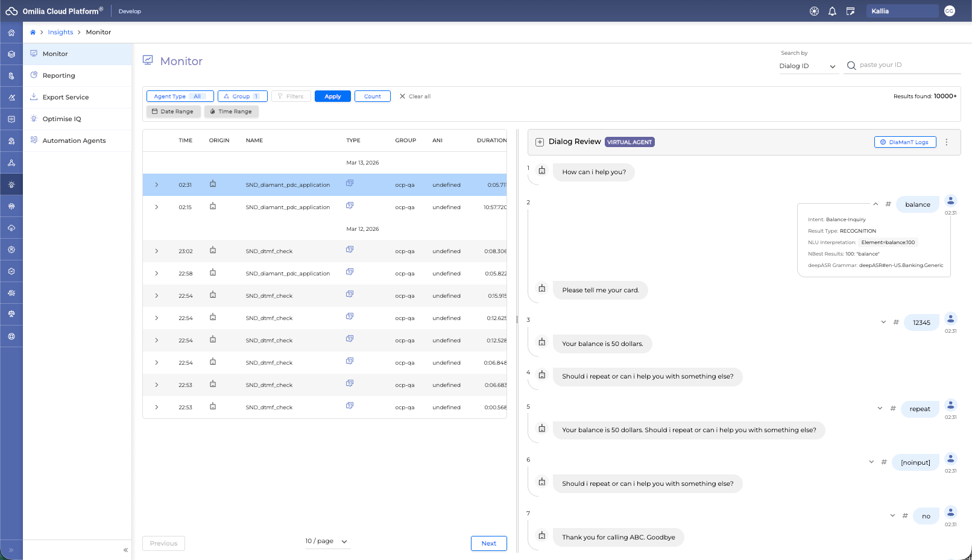Click the user avatar icon in header
The height and width of the screenshot is (560, 972).
[949, 11]
